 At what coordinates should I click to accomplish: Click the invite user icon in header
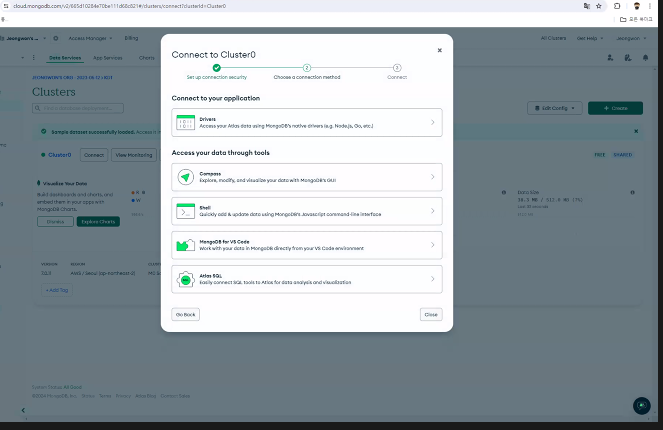click(610, 58)
